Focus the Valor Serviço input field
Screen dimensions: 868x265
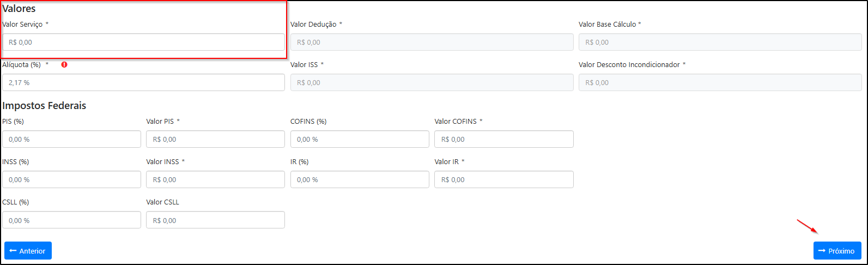tap(143, 42)
